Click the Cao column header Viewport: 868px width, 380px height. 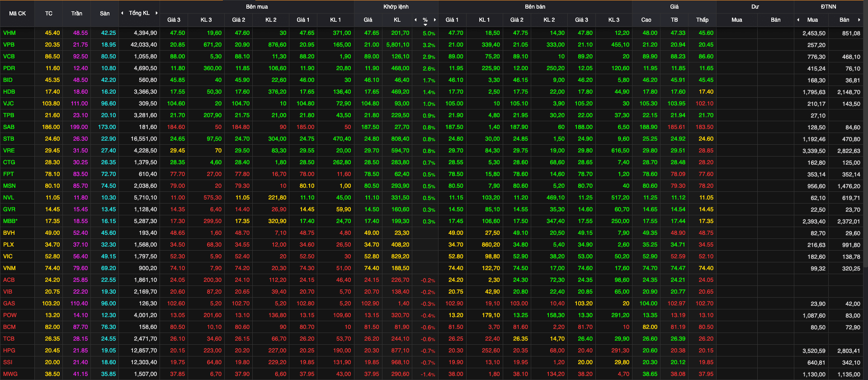[x=646, y=20]
